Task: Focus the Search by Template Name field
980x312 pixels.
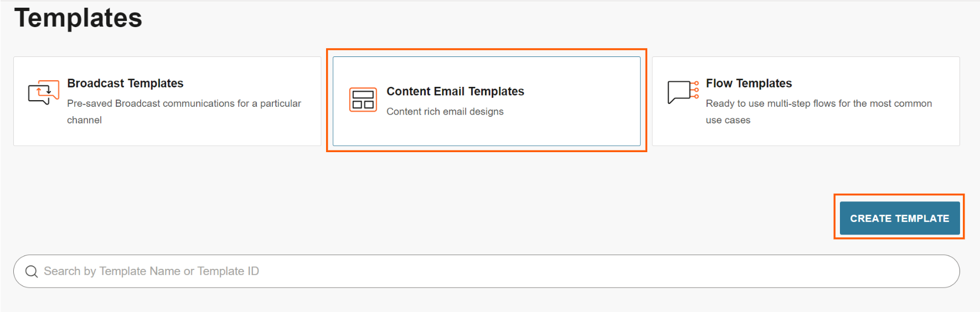Action: pos(486,271)
